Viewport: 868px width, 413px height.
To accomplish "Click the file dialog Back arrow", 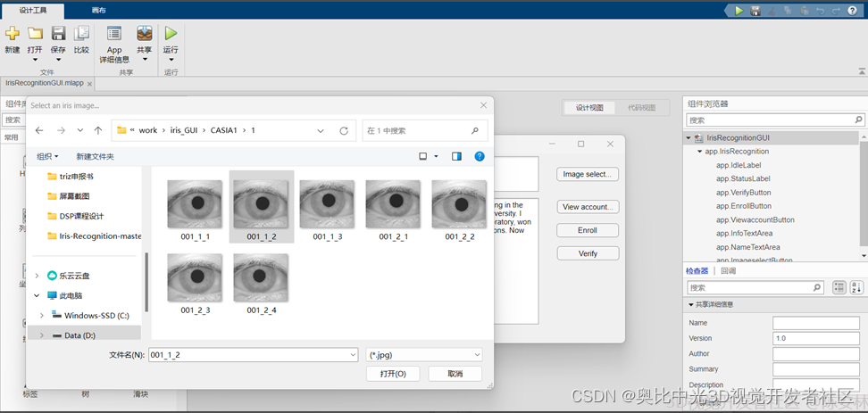I will coord(39,130).
